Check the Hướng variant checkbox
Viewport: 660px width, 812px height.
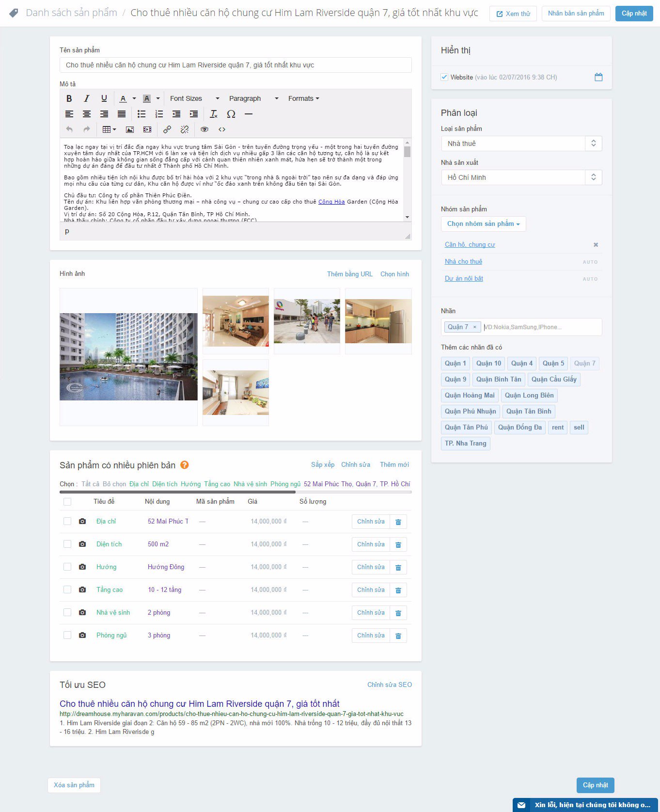67,567
